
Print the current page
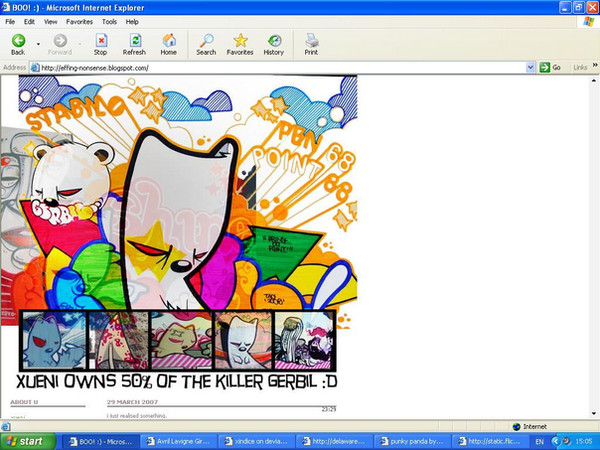(311, 45)
